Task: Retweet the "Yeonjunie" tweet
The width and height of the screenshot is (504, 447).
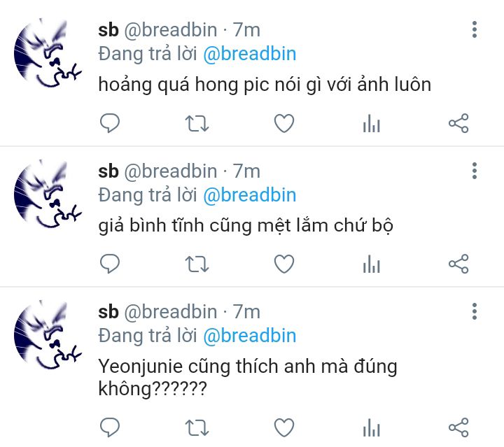Action: click(197, 428)
